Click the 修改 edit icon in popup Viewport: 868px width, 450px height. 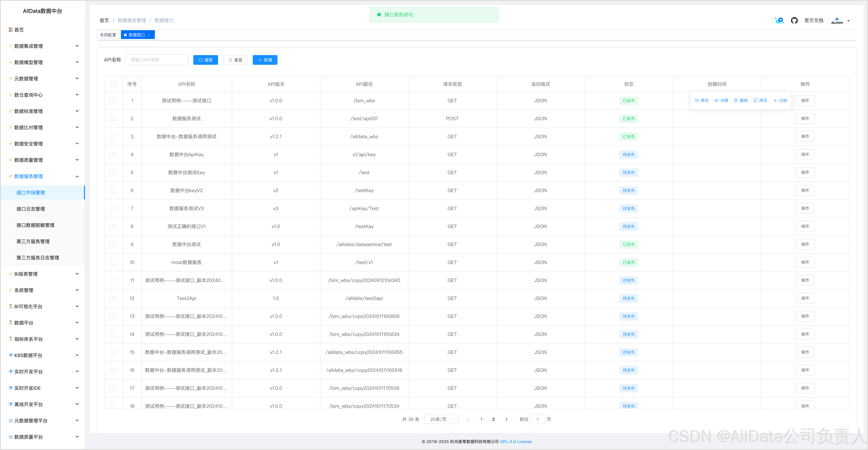697,100
